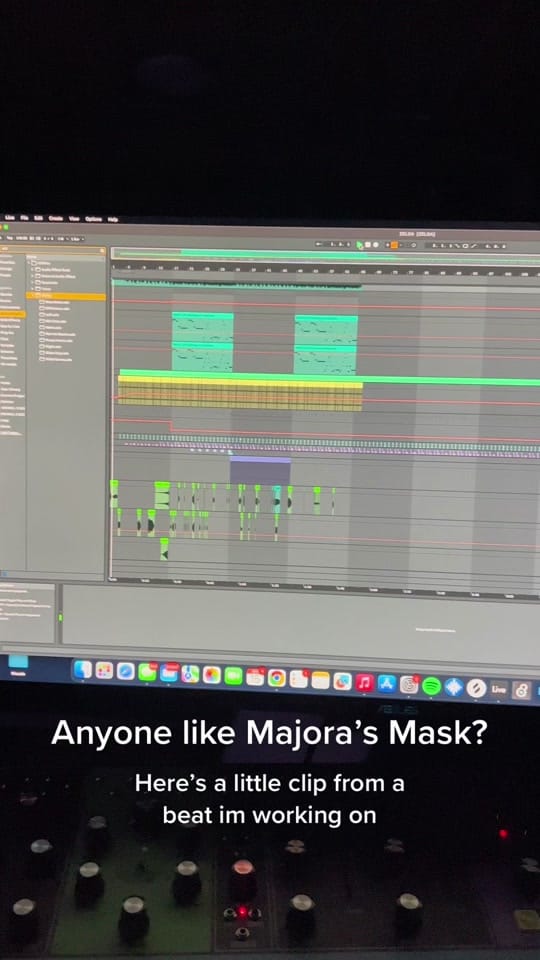
Task: Click the Ableton Live dock icon
Action: tap(499, 689)
